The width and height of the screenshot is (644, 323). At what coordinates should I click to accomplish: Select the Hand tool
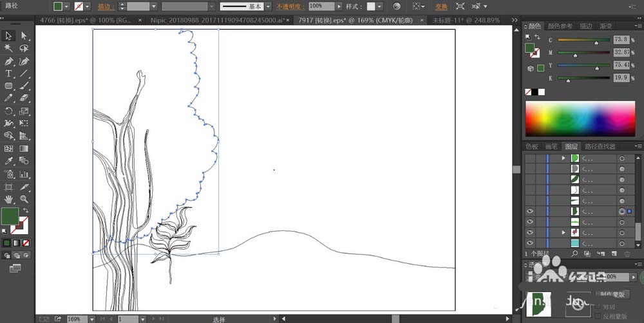click(8, 199)
